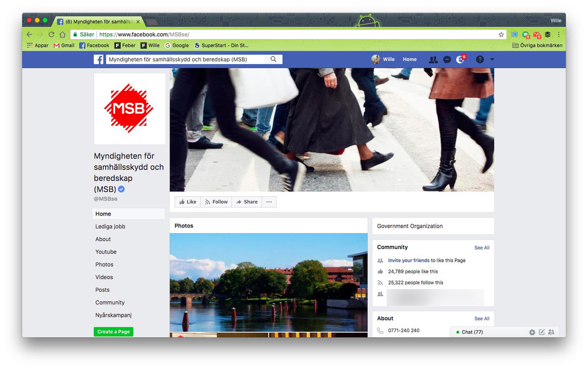Viewport: 588px width, 369px height.
Task: Close the Myndigheten browser tab
Action: point(138,22)
